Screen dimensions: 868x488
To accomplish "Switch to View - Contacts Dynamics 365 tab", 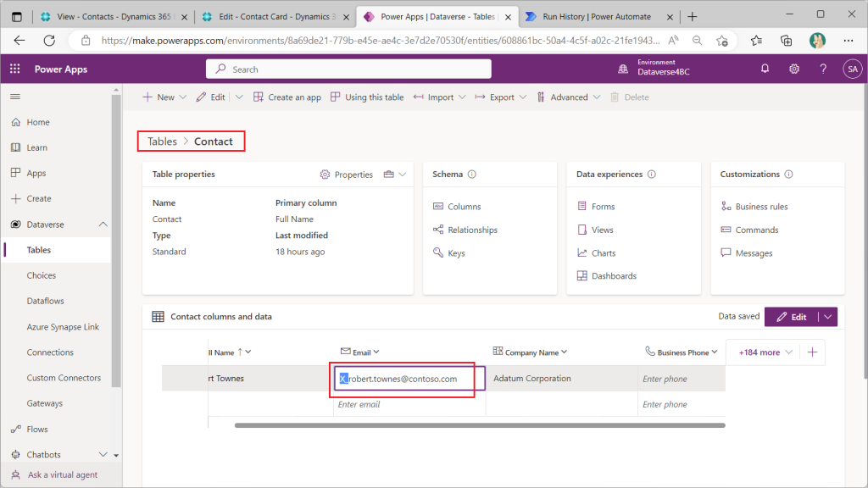I will click(114, 17).
